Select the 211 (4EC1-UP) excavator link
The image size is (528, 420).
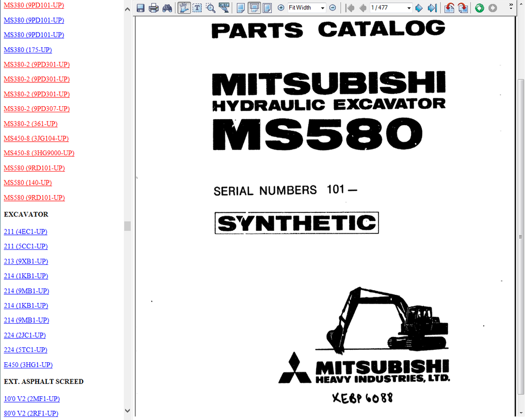coord(26,231)
